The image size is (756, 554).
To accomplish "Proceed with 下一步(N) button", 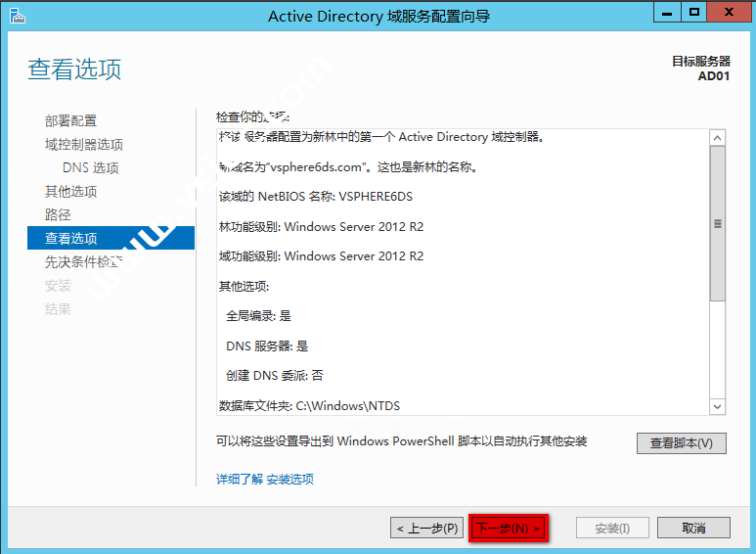I will [509, 528].
